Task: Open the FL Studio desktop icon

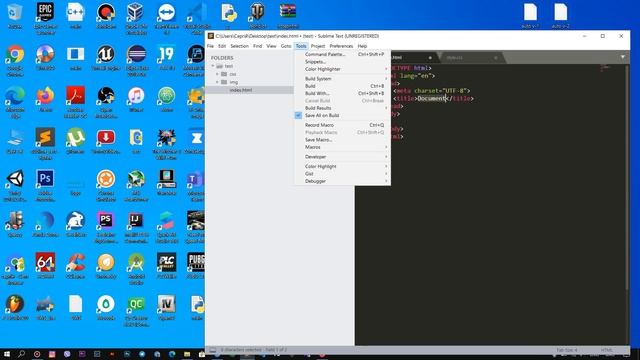Action: pos(15,308)
